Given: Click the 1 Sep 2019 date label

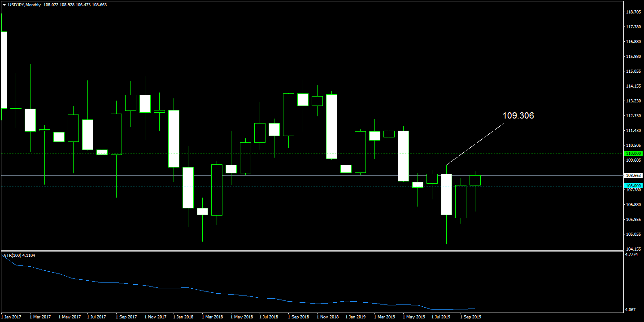Looking at the screenshot, I should (471, 317).
